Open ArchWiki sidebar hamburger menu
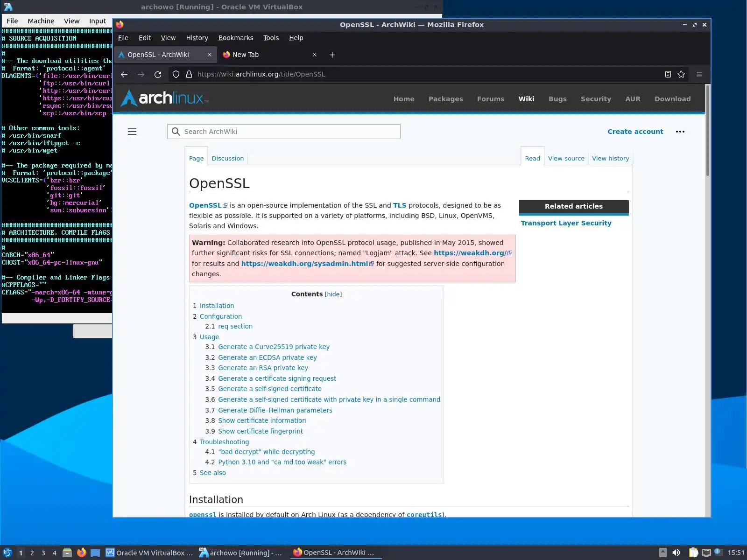The height and width of the screenshot is (560, 747). point(132,132)
